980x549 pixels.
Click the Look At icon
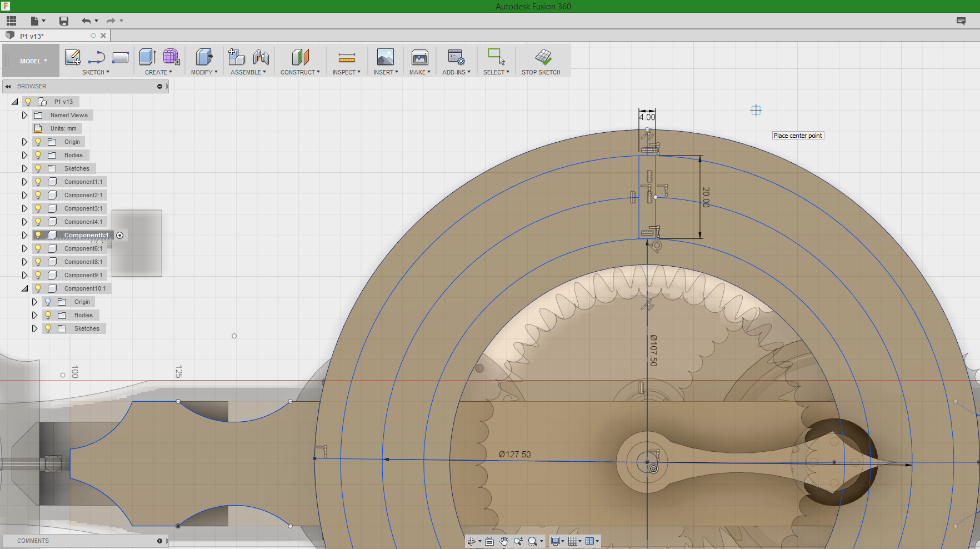pyautogui.click(x=489, y=541)
